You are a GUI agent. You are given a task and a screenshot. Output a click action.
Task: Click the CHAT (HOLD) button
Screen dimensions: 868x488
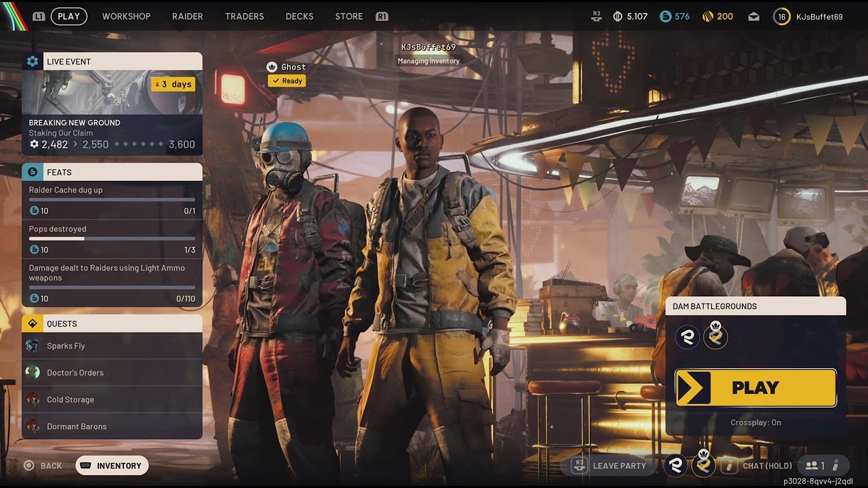point(758,466)
